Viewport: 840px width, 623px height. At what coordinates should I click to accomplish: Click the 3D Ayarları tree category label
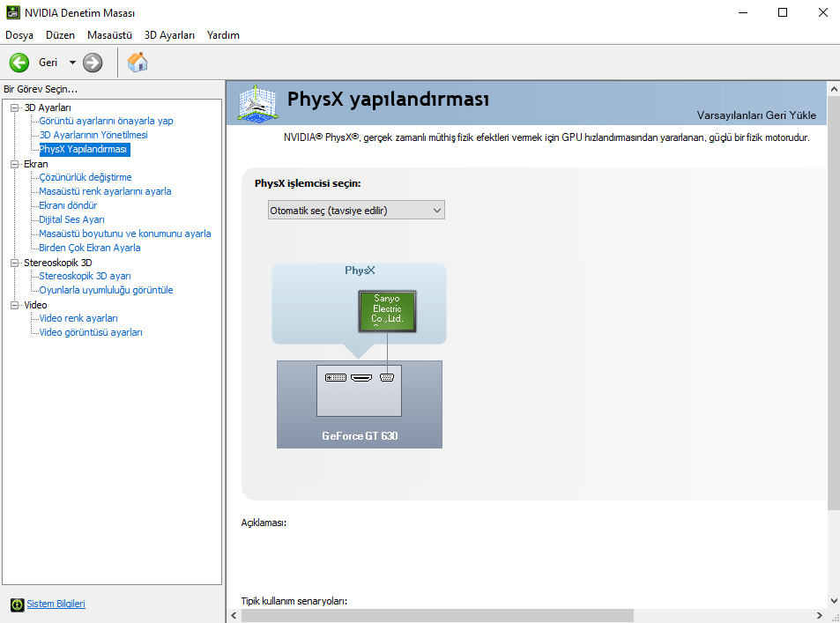tap(47, 108)
